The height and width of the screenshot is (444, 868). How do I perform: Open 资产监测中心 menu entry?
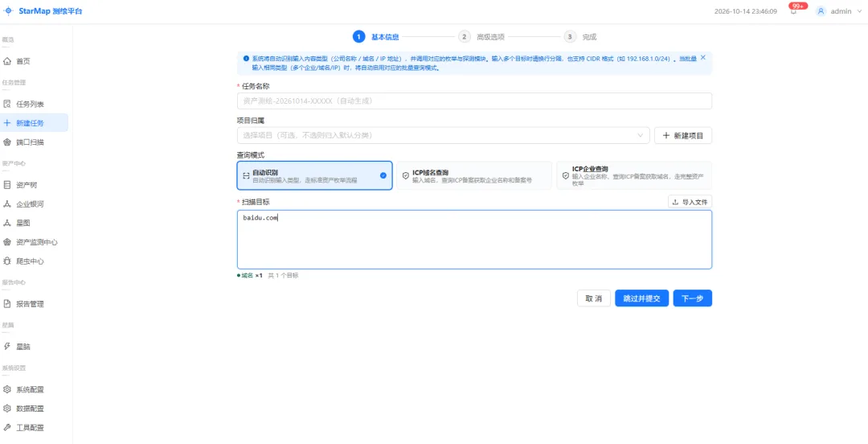click(x=35, y=241)
